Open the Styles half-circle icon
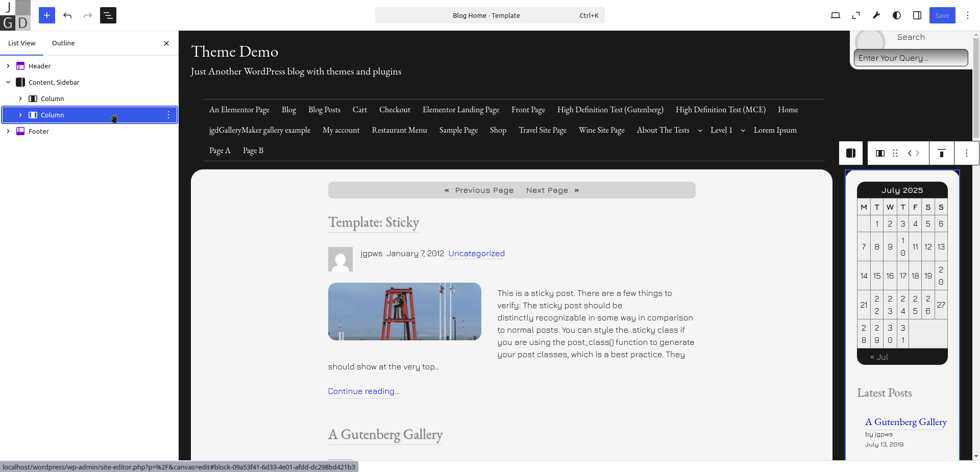Image resolution: width=980 pixels, height=472 pixels. point(897,15)
